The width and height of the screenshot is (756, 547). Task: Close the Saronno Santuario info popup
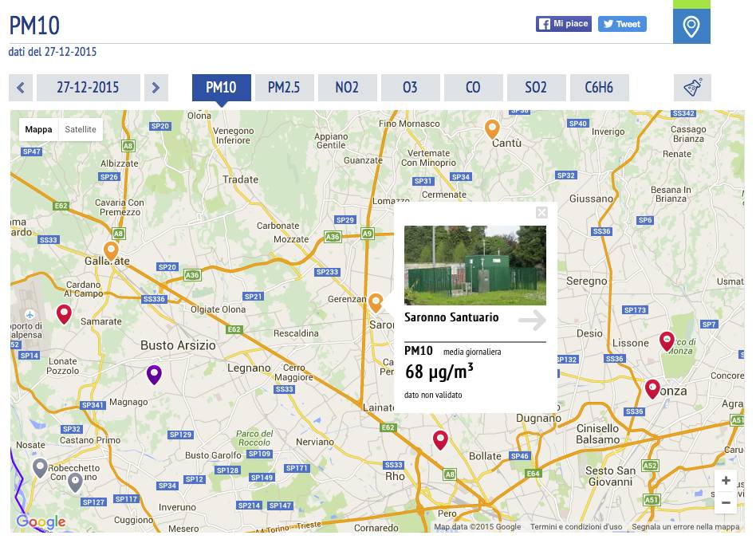541,212
